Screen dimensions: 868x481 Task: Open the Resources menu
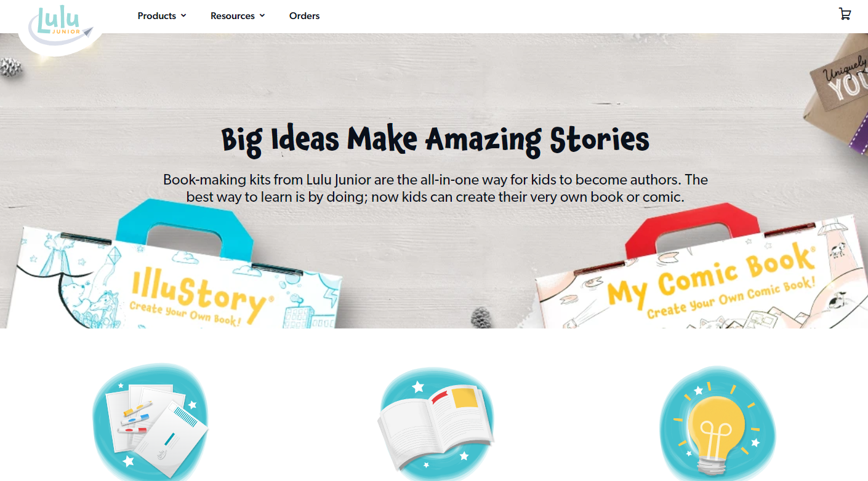238,16
